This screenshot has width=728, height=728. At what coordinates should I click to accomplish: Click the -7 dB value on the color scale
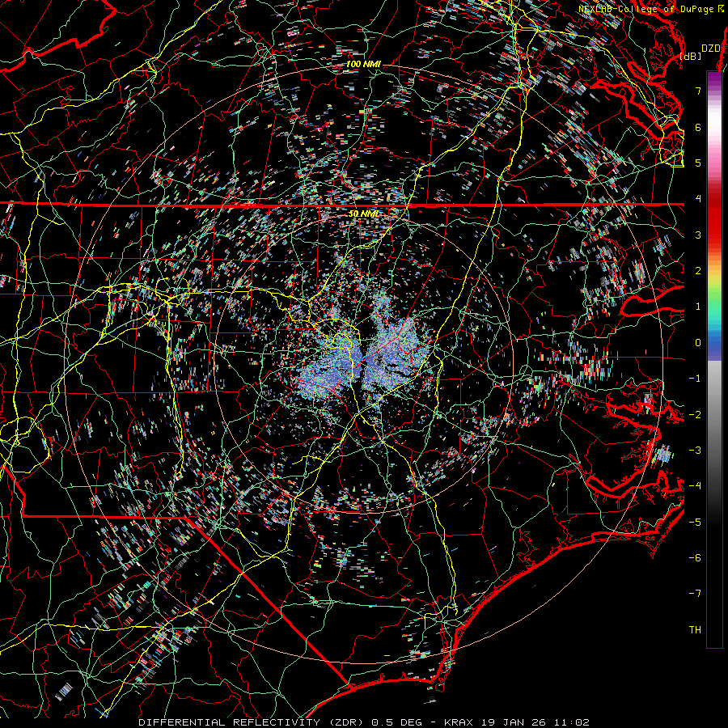click(695, 594)
